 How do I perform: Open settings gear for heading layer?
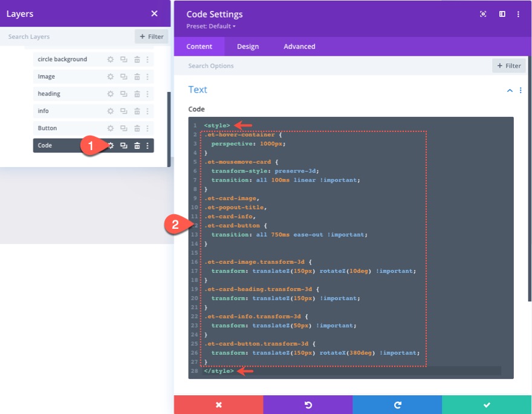point(110,94)
